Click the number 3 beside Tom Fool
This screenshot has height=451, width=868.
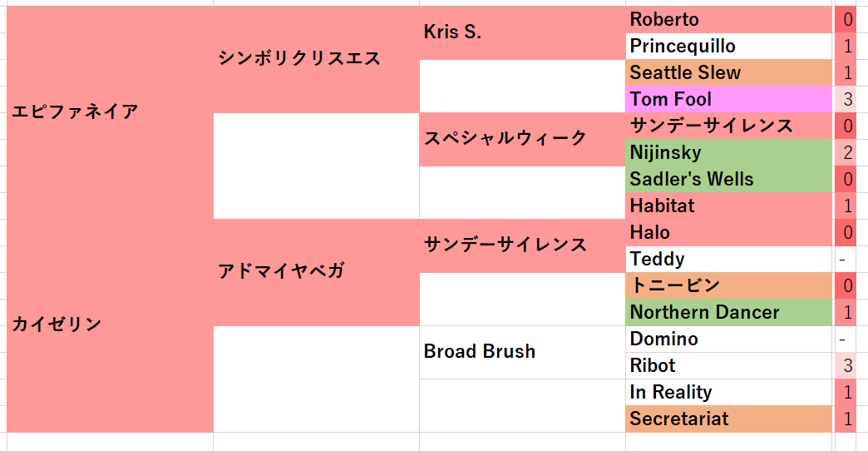point(846,99)
